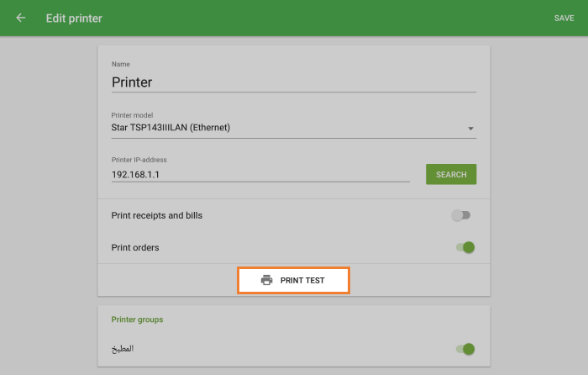Viewport: 588px width, 375px height.
Task: Turn off the المطبخ printer group toggle
Action: click(x=465, y=349)
